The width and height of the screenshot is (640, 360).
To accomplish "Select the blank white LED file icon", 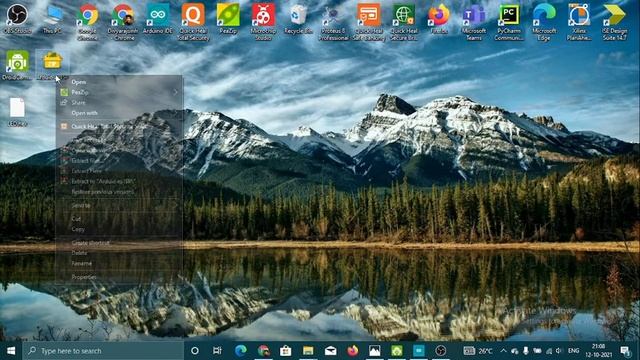I will (17, 112).
